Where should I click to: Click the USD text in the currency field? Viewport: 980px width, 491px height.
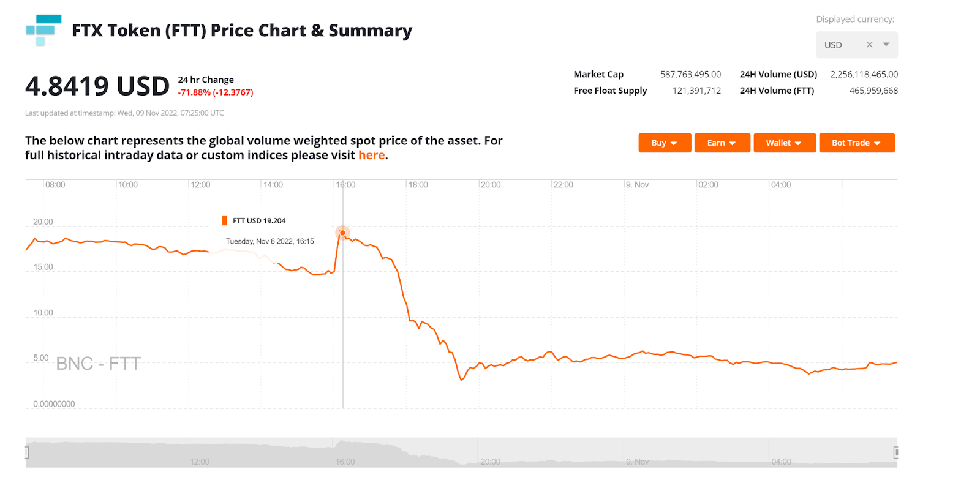[833, 45]
